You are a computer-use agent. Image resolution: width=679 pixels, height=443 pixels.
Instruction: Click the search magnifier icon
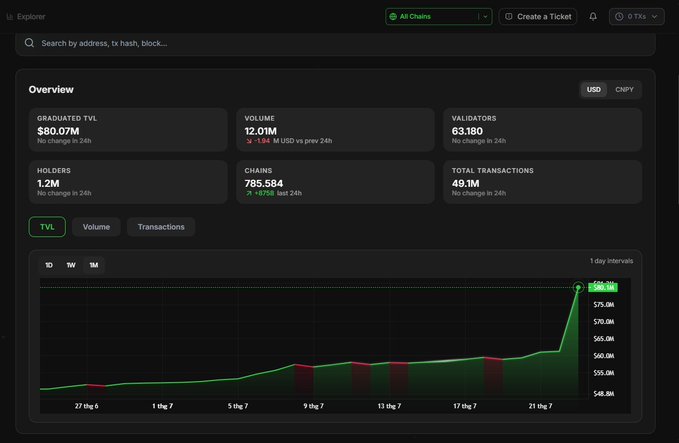[29, 43]
